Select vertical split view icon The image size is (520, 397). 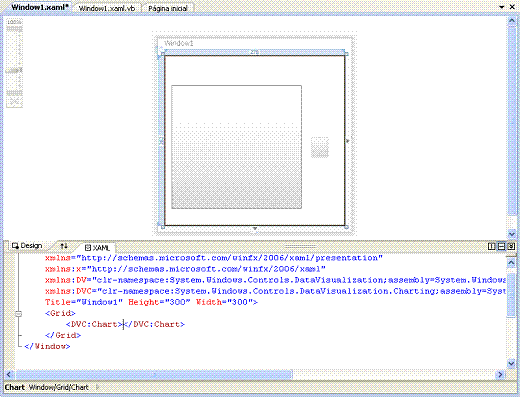point(491,246)
